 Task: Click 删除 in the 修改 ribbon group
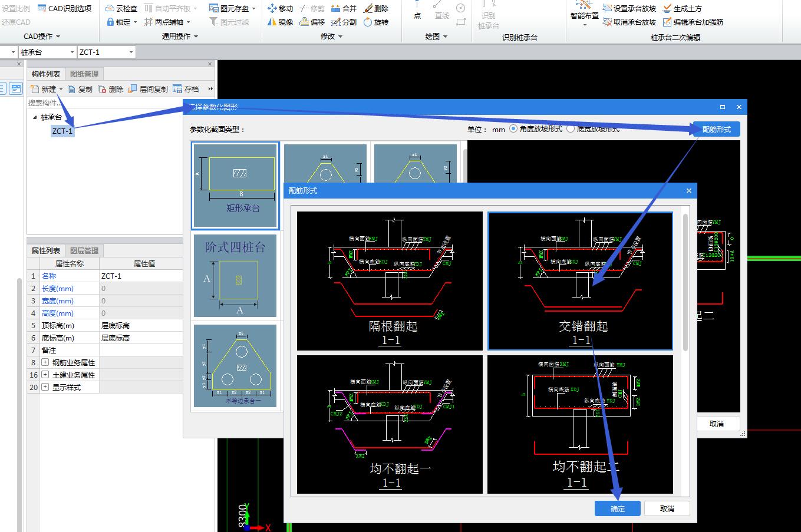tap(375, 8)
